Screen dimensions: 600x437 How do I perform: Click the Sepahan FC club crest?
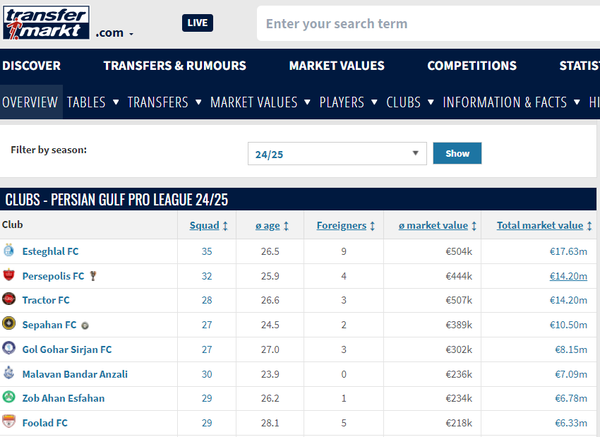click(9, 324)
